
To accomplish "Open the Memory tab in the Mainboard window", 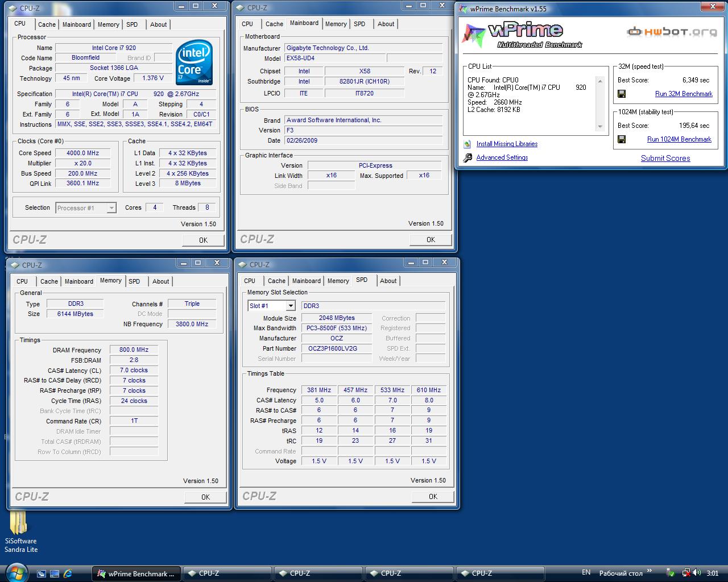I will tap(336, 24).
